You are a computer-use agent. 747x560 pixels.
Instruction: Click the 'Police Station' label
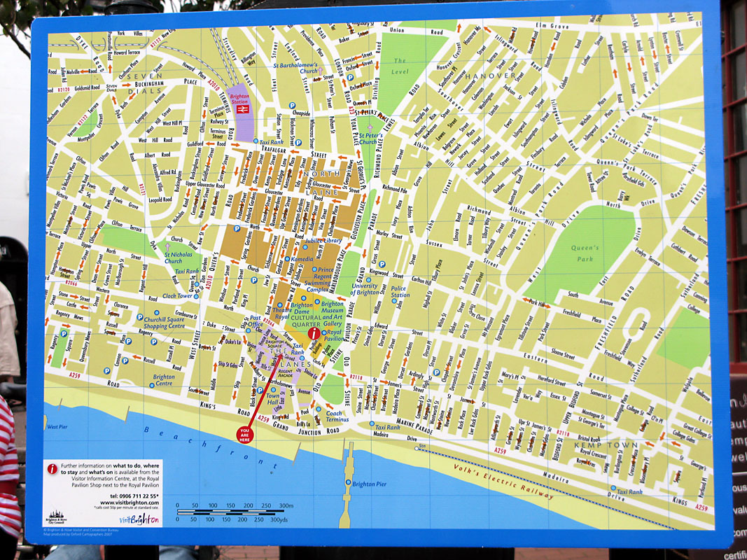(x=400, y=291)
